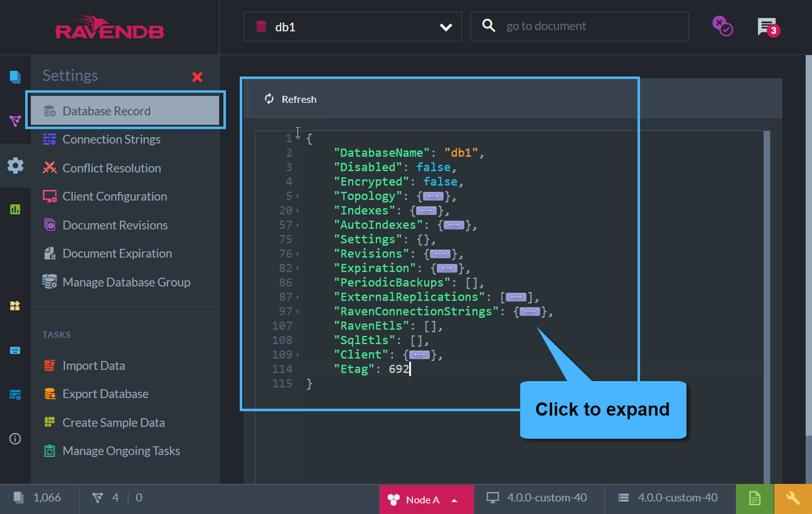Open Manage Database Group

(x=125, y=282)
